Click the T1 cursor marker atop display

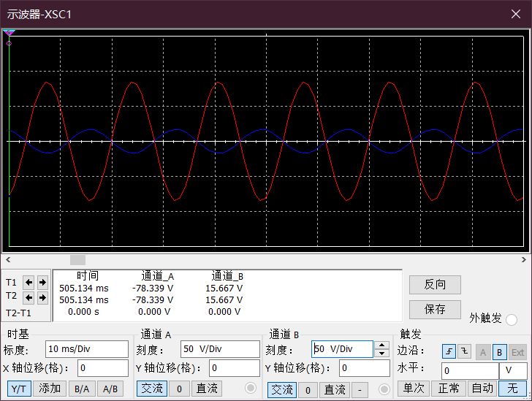[9, 33]
